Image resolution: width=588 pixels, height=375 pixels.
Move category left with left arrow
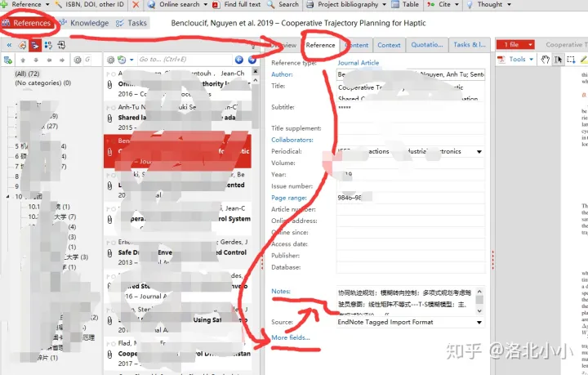[49, 60]
